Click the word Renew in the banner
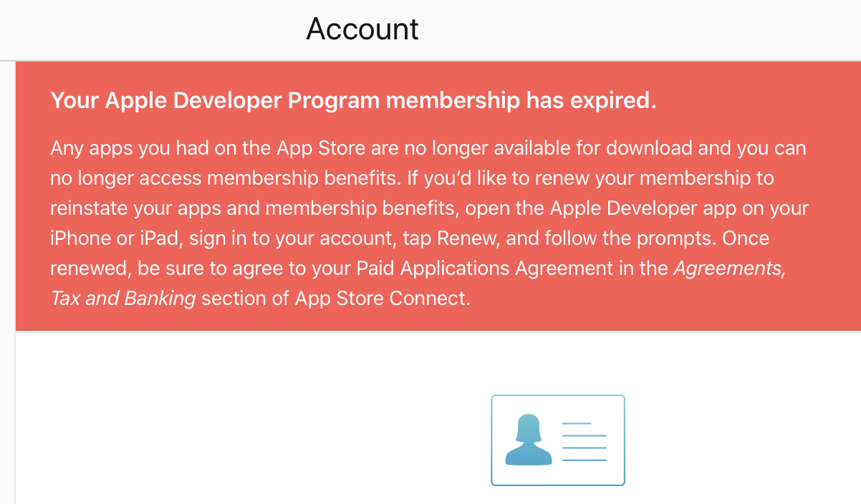Screen dimensions: 861x504 466,238
